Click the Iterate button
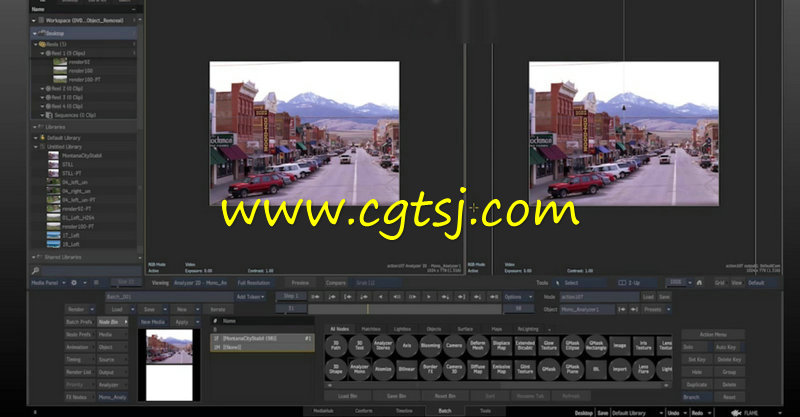The image size is (800, 417). 218,309
